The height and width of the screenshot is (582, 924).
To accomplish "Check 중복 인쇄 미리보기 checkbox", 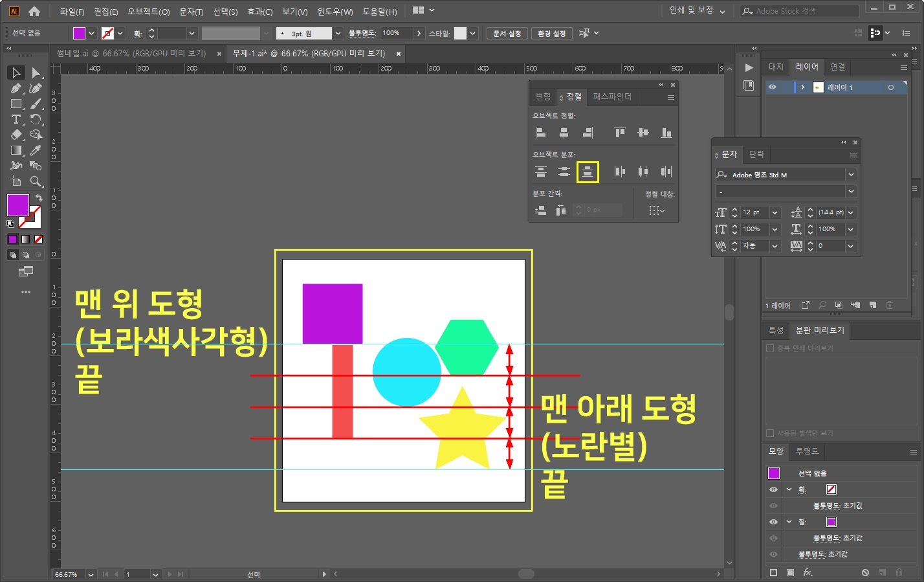I will tap(770, 348).
